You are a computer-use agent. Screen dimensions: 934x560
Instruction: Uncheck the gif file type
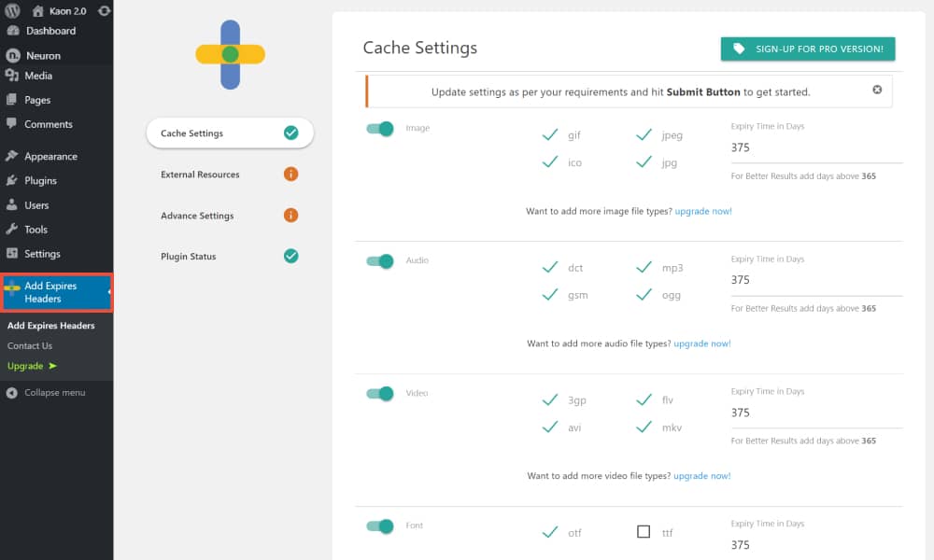[x=550, y=135]
